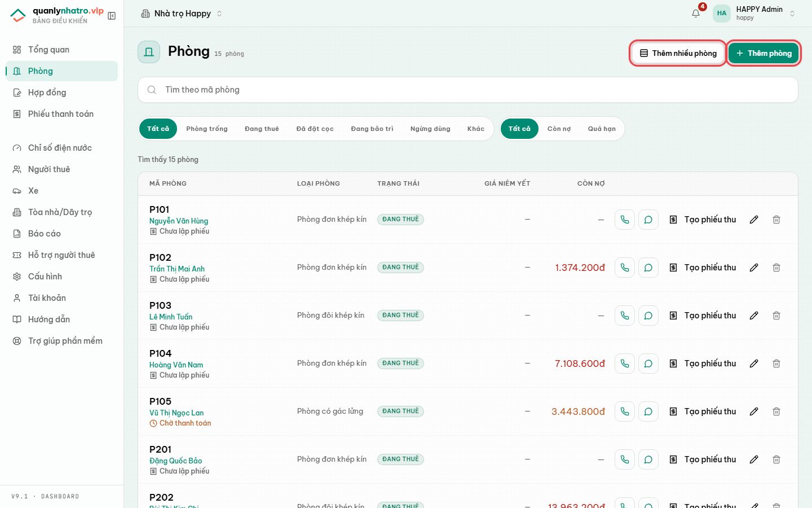Image resolution: width=812 pixels, height=508 pixels.
Task: Show rooms Đang bảo trì
Action: click(x=372, y=129)
